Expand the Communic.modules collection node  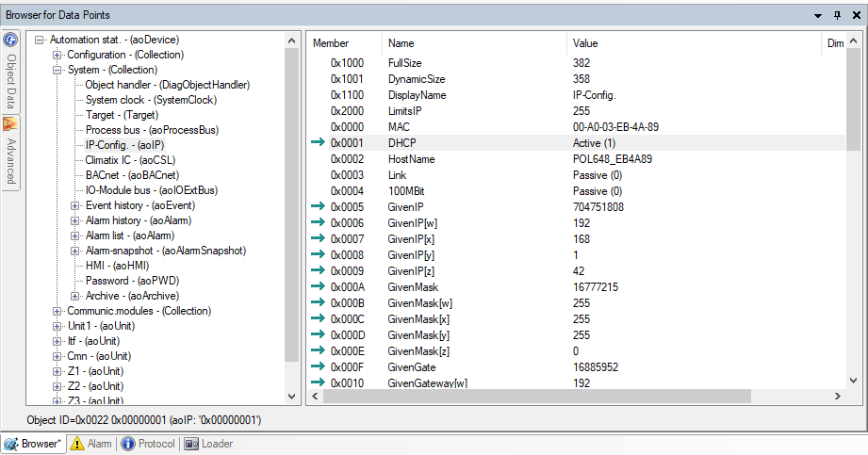[57, 311]
